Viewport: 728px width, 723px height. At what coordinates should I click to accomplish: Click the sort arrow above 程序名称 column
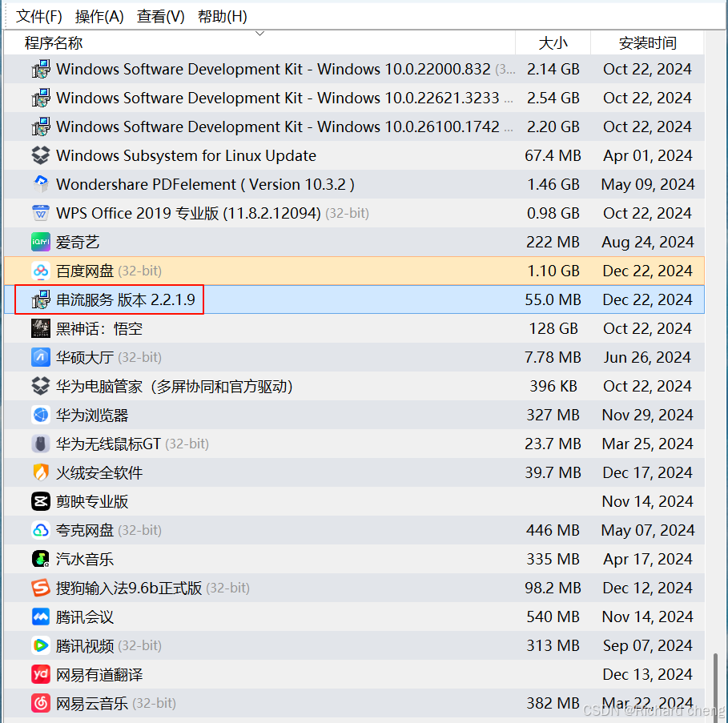coord(260,34)
